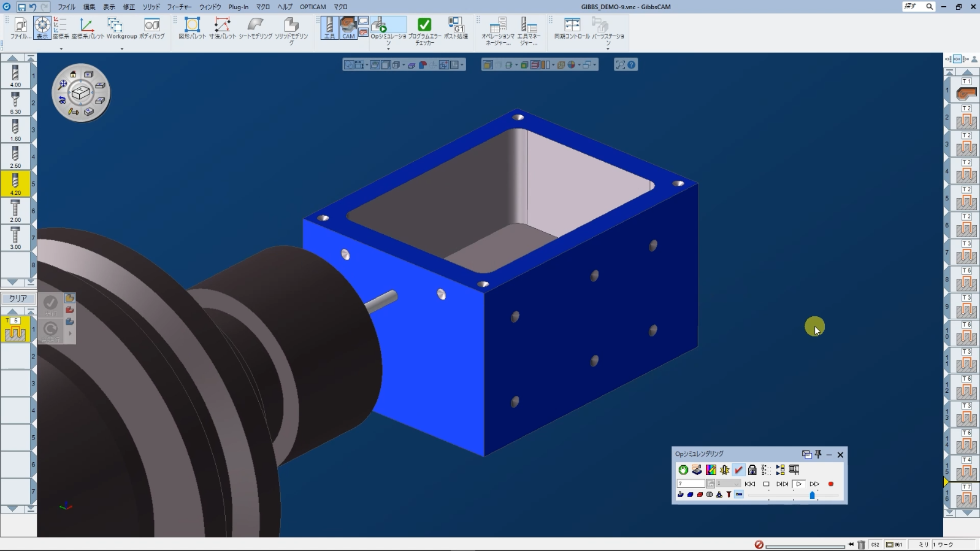Click the Workgroup toolbar icon
980x551 pixels.
click(x=121, y=28)
